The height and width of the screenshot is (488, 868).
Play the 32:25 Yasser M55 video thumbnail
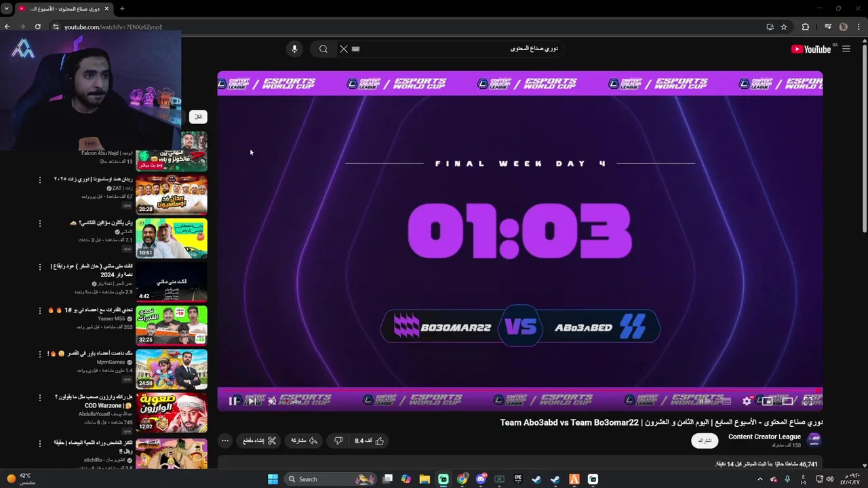[172, 325]
